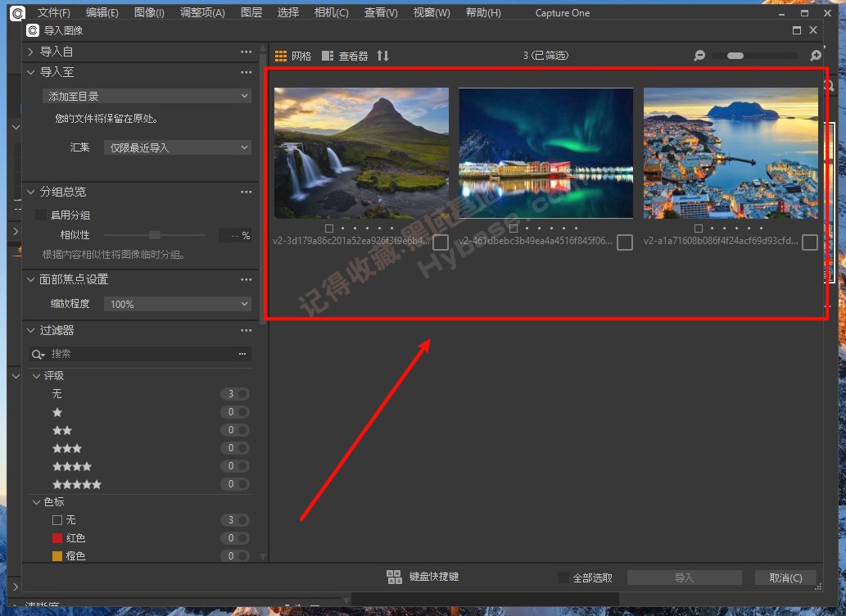Open the 编辑(E) menu
The image size is (846, 616).
tap(102, 13)
